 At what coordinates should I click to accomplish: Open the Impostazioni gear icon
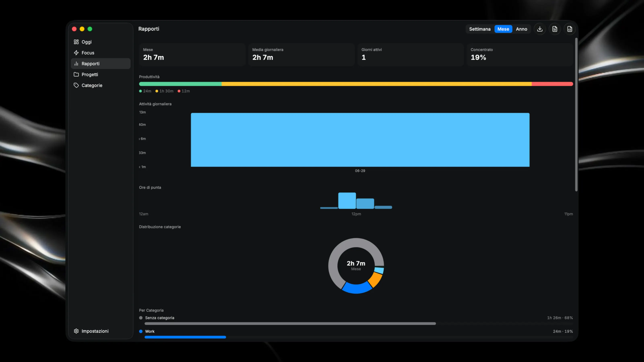[76, 331]
